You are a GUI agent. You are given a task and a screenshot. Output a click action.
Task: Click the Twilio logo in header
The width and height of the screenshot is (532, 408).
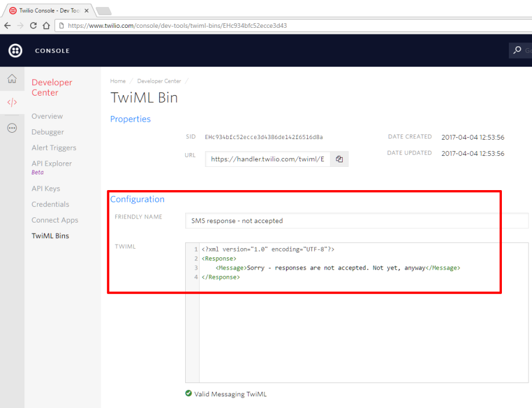(15, 50)
